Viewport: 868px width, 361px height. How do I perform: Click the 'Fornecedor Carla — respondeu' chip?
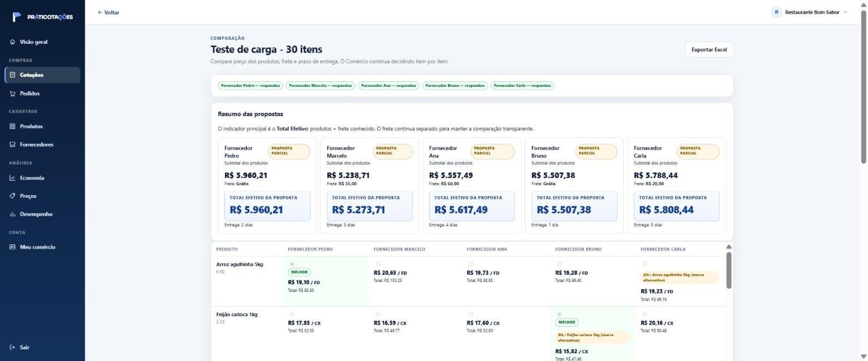[x=523, y=86]
